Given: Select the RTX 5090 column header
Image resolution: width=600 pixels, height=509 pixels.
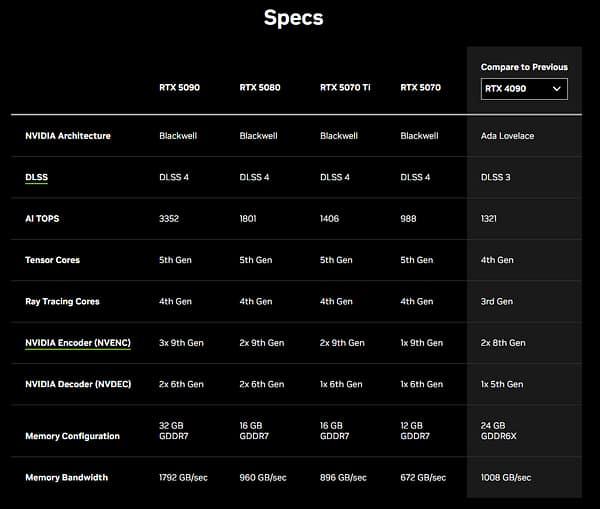Looking at the screenshot, I should click(x=179, y=87).
